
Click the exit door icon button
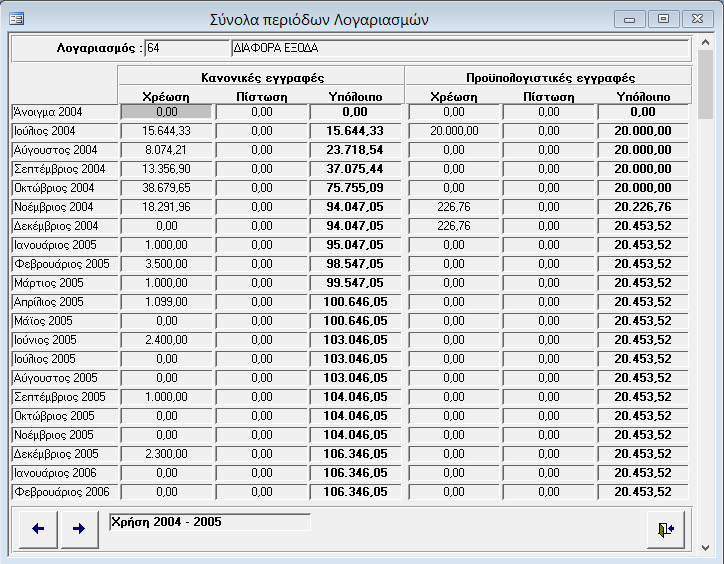tap(666, 530)
